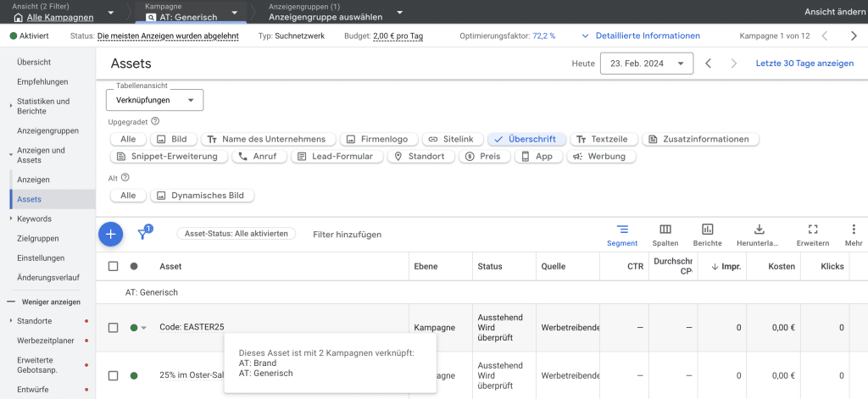The image size is (868, 399).
Task: Go to previous campaign arrow
Action: point(825,36)
